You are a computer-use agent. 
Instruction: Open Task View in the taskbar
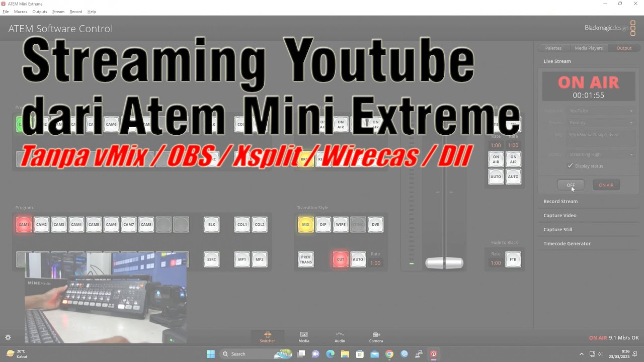point(301,354)
